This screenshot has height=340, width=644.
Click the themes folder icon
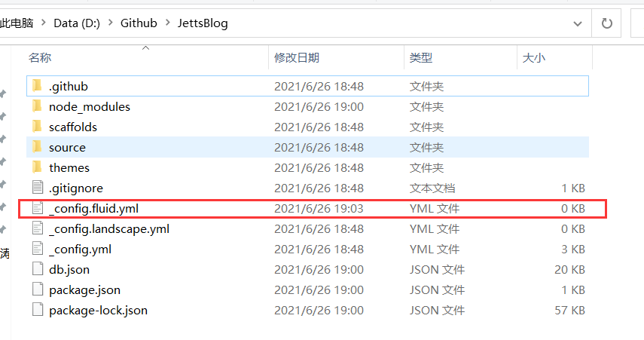[x=38, y=168]
